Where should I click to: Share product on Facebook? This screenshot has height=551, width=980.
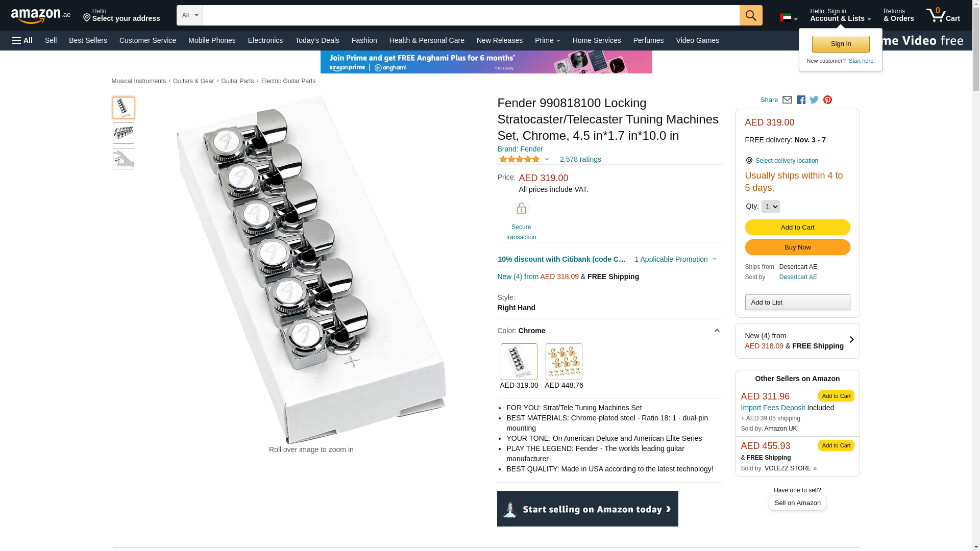pyautogui.click(x=801, y=100)
